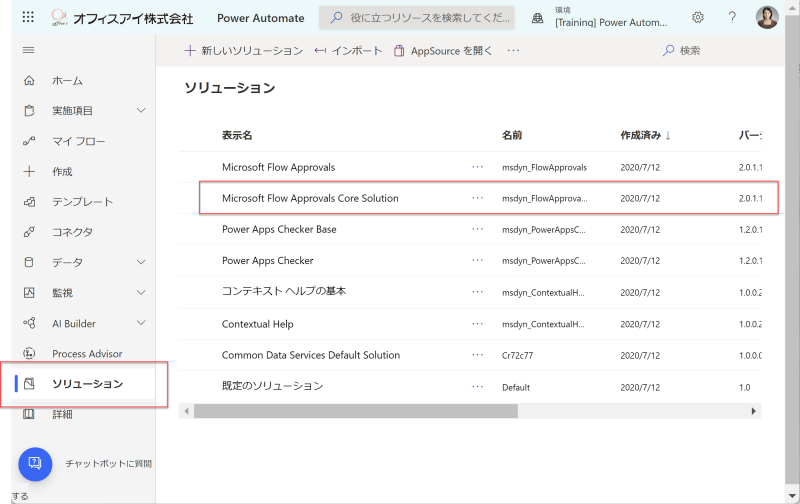This screenshot has width=800, height=504.
Task: Click the Learn (詳細) book icon
Action: [29, 414]
